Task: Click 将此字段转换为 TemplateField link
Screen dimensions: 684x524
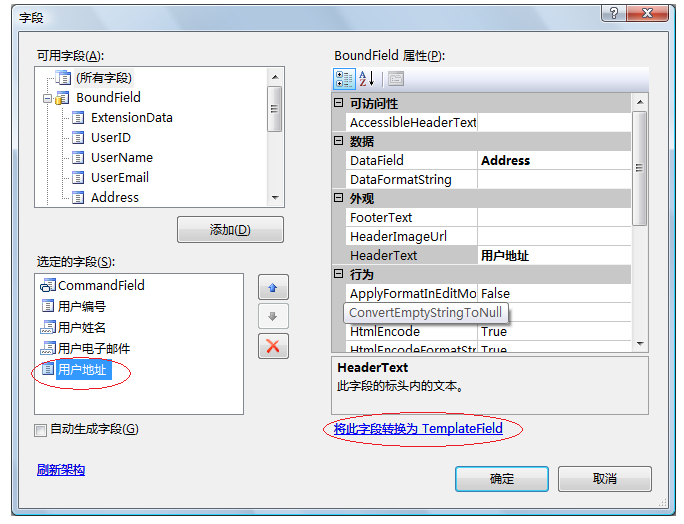Action: tap(418, 428)
